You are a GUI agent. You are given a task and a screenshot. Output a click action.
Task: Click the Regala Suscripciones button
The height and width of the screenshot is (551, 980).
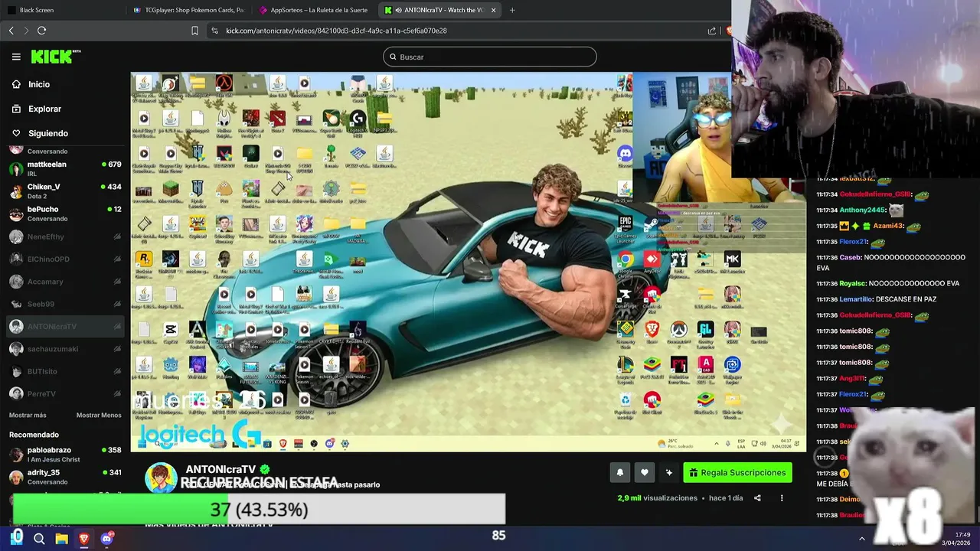(737, 473)
